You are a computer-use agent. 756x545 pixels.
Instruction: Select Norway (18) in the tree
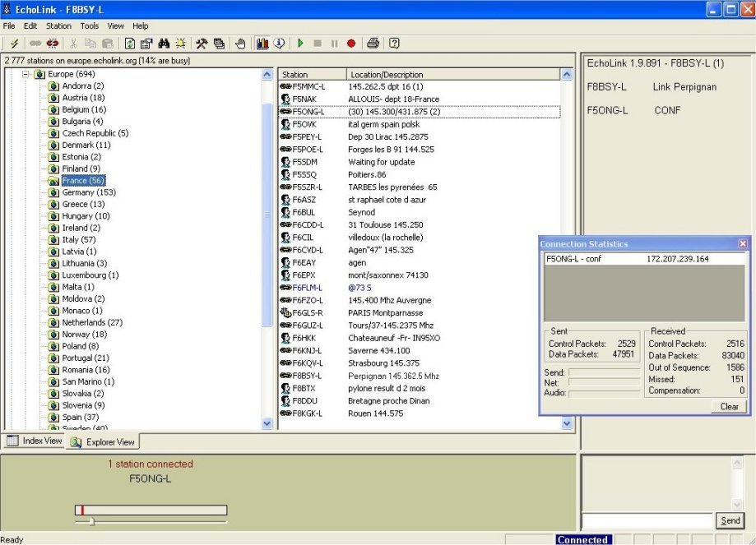[x=85, y=335]
